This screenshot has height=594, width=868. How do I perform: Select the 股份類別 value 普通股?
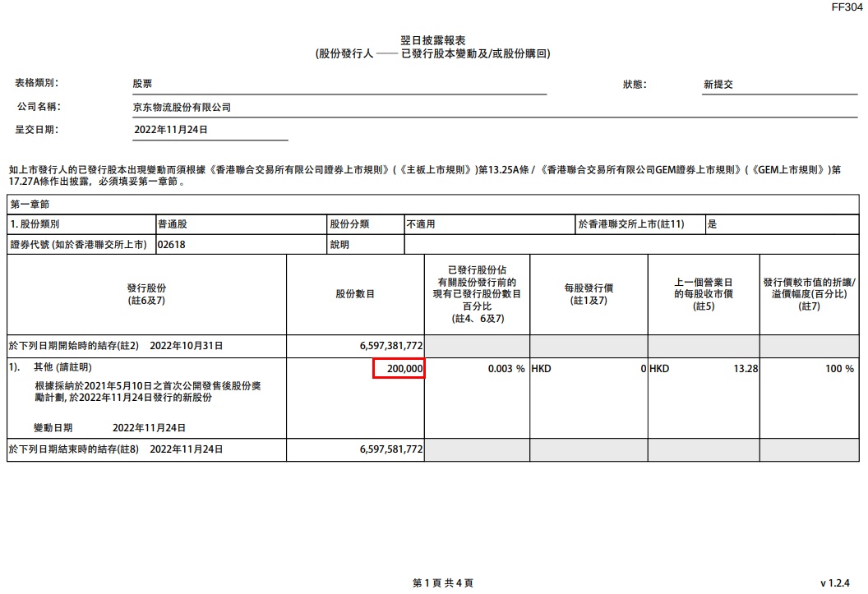point(240,223)
